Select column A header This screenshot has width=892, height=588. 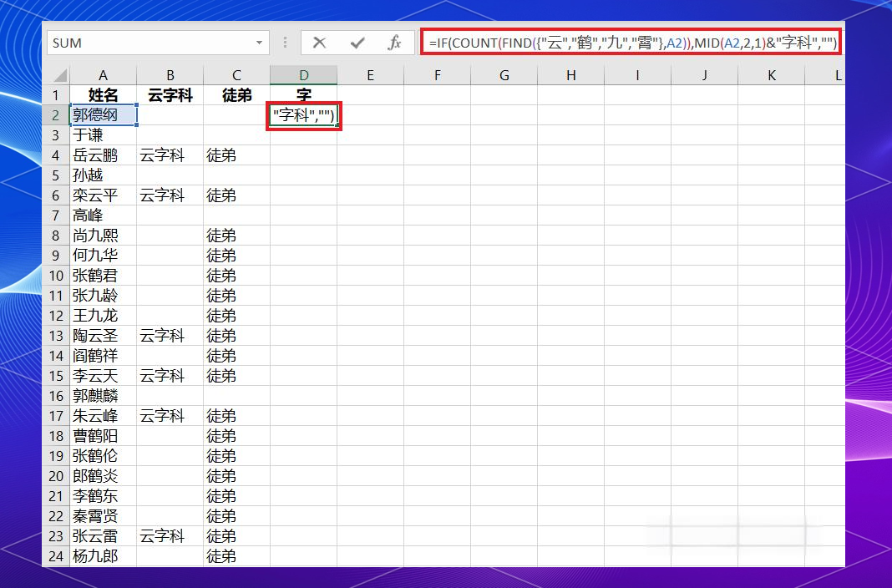pyautogui.click(x=103, y=75)
